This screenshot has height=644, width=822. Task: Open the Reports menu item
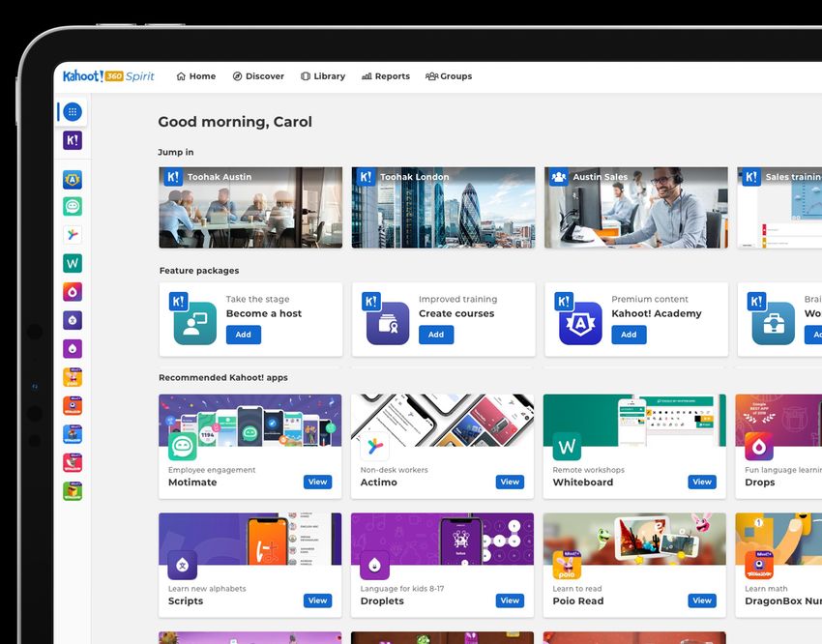(x=386, y=76)
